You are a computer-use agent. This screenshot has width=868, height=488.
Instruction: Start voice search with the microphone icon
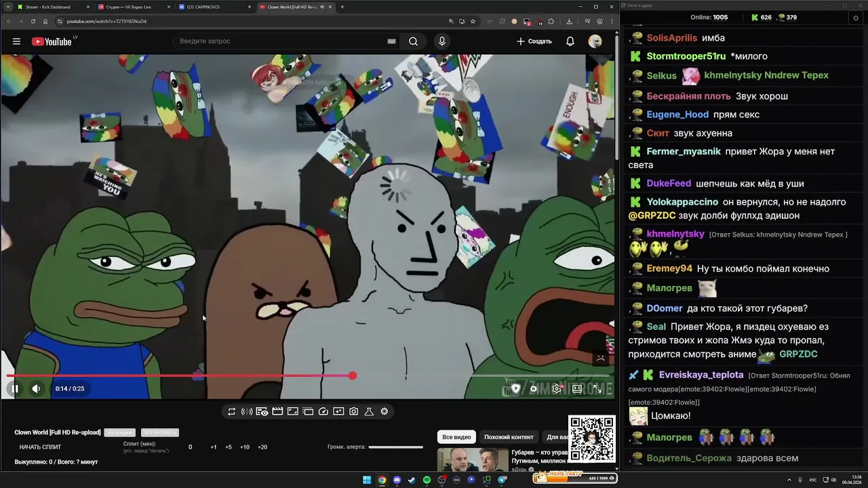click(442, 41)
